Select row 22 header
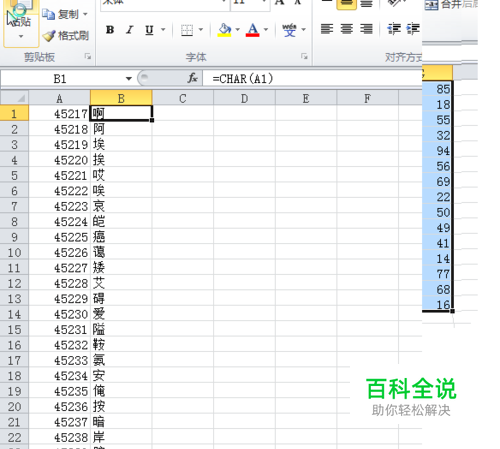 pyautogui.click(x=14, y=437)
